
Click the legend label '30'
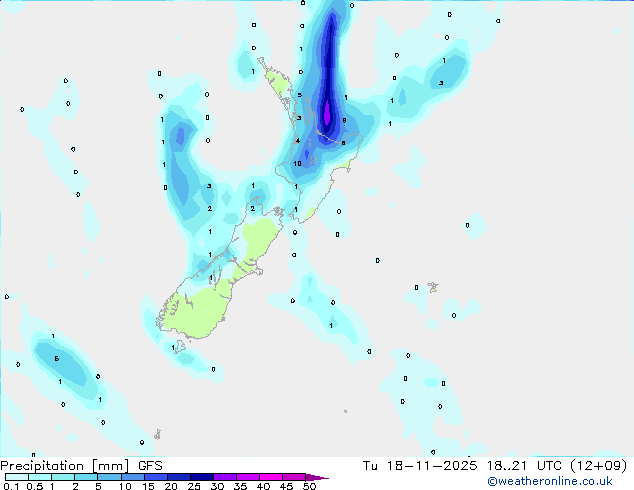tap(218, 486)
